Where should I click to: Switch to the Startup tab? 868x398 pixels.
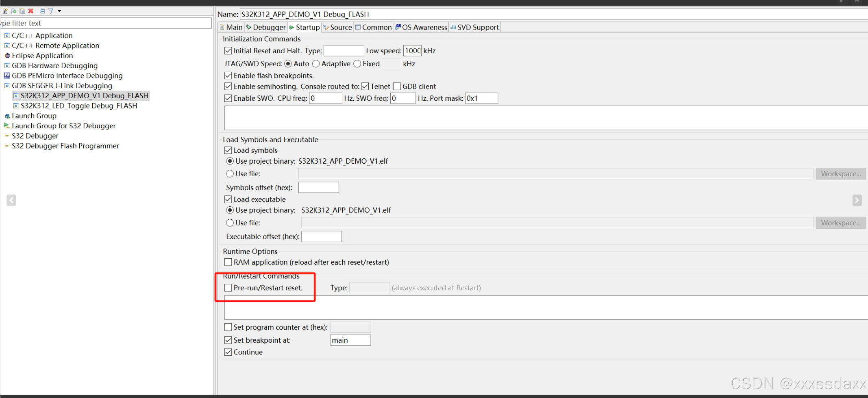tap(305, 27)
